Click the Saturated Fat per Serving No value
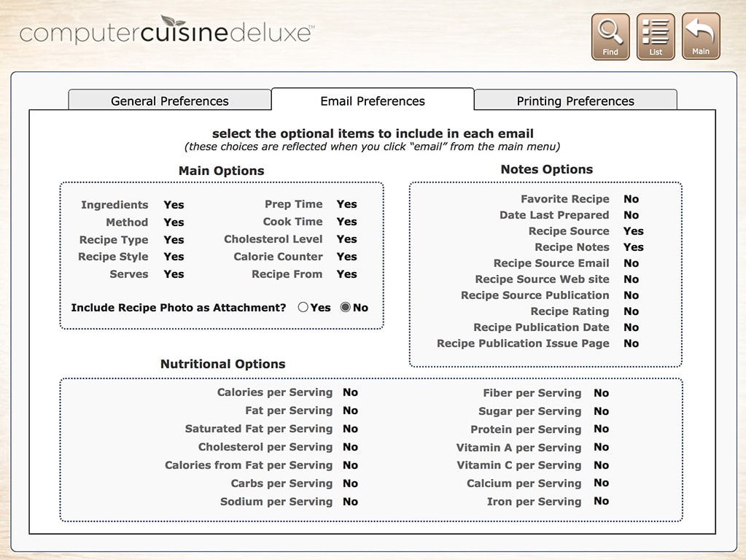The height and width of the screenshot is (560, 746). tap(350, 429)
